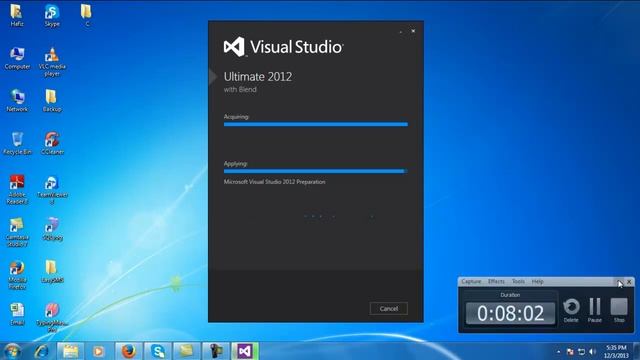Screen dimensions: 640x360
Task: Cancel the Visual Studio installation
Action: pos(389,309)
